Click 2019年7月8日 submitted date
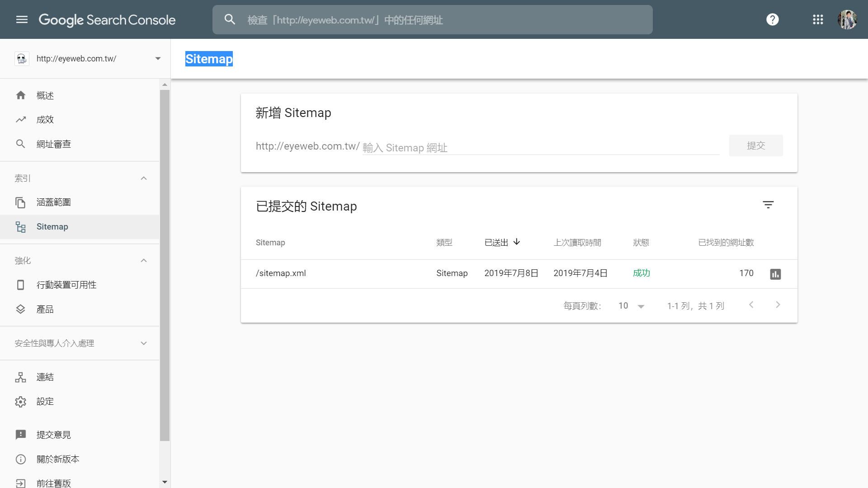The height and width of the screenshot is (488, 868). click(511, 273)
